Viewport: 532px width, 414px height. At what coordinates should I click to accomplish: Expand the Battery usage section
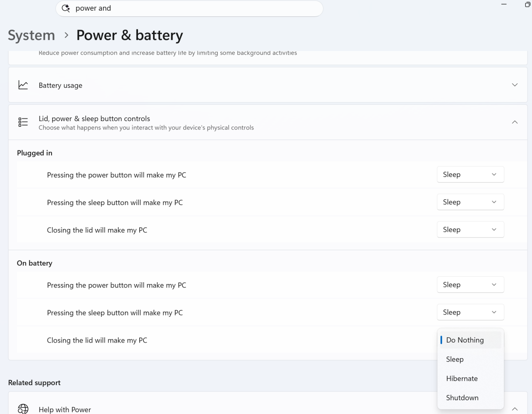click(515, 85)
